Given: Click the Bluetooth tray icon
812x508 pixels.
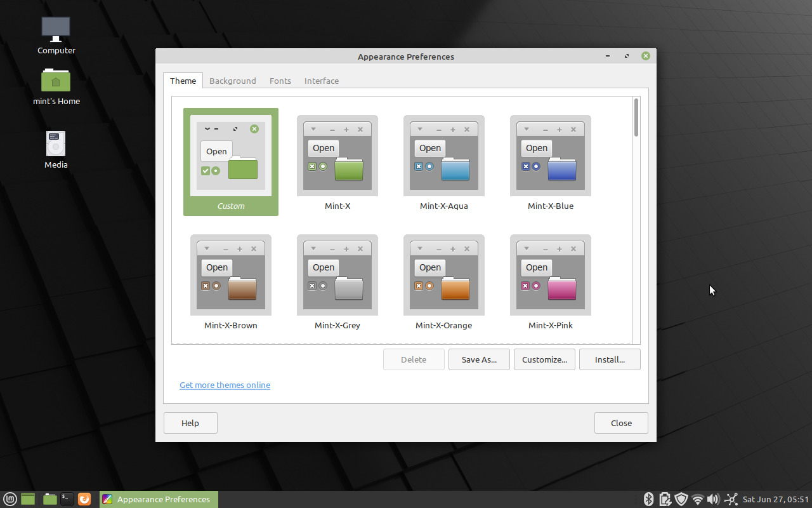Looking at the screenshot, I should (648, 499).
